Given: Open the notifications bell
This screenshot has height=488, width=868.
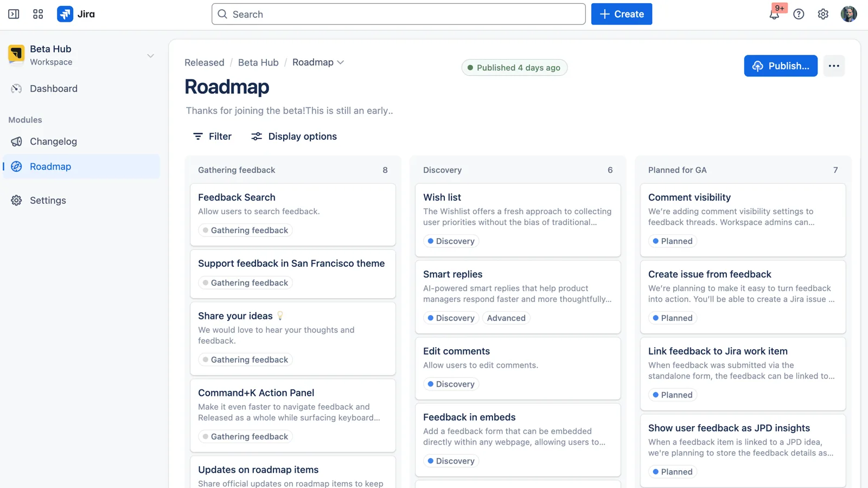Looking at the screenshot, I should (x=774, y=14).
